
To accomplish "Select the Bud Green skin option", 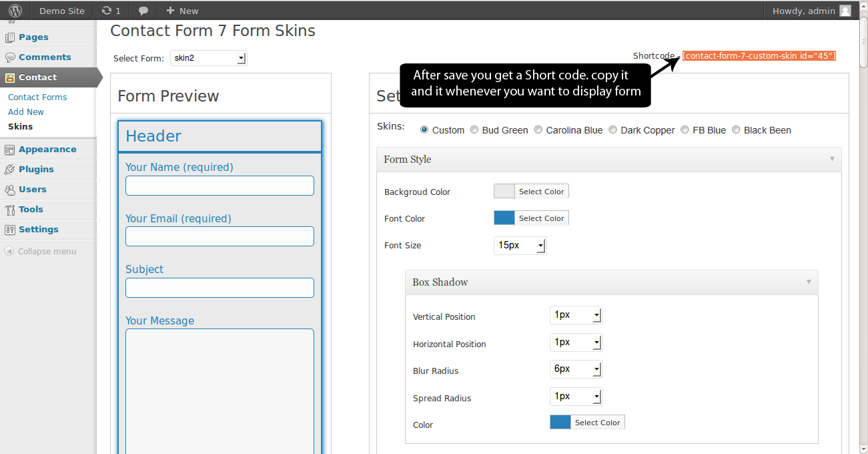I will pos(474,130).
